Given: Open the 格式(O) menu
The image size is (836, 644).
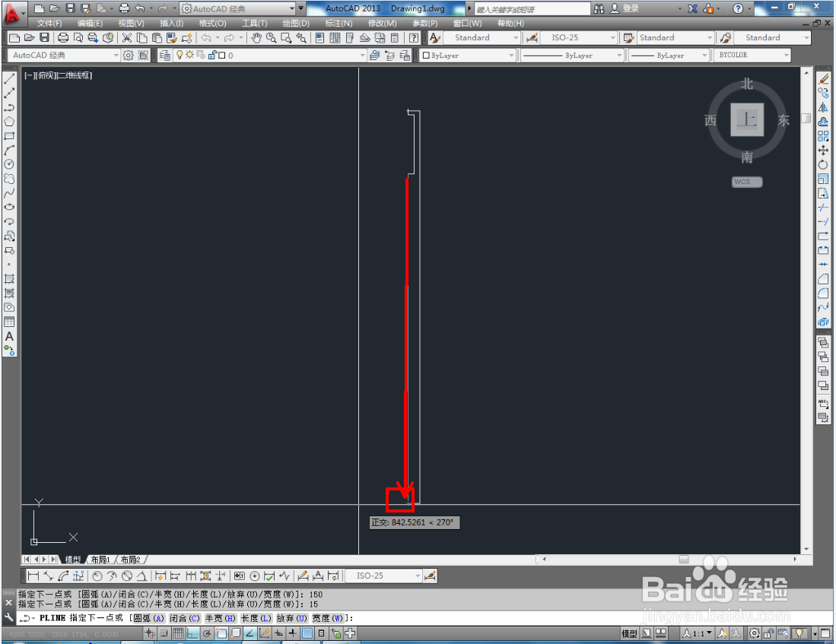Looking at the screenshot, I should (x=212, y=24).
